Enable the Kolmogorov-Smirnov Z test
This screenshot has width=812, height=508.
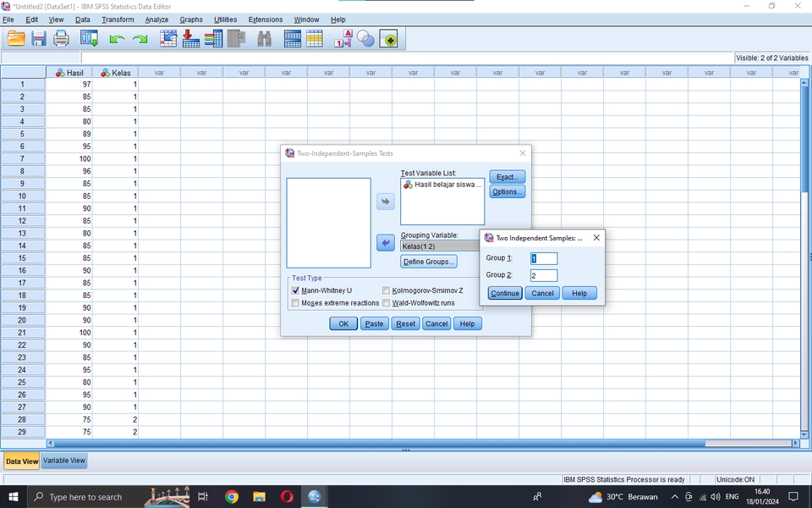pos(386,290)
